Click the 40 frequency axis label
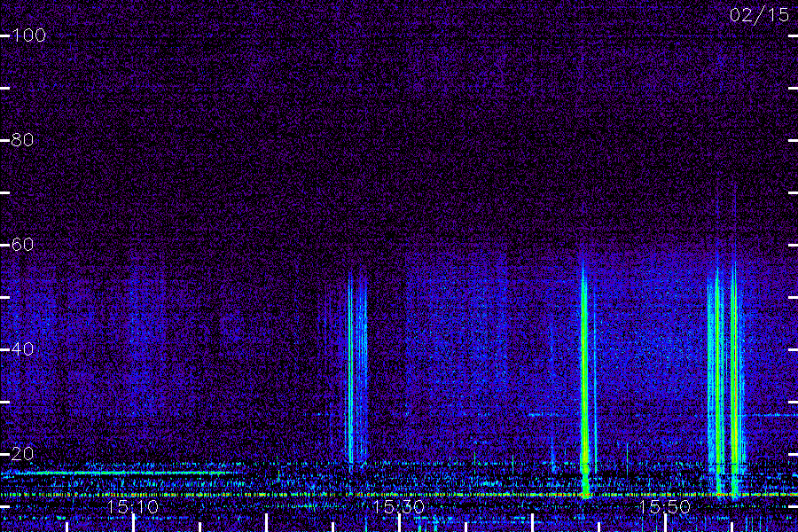Image resolution: width=798 pixels, height=532 pixels. click(22, 348)
